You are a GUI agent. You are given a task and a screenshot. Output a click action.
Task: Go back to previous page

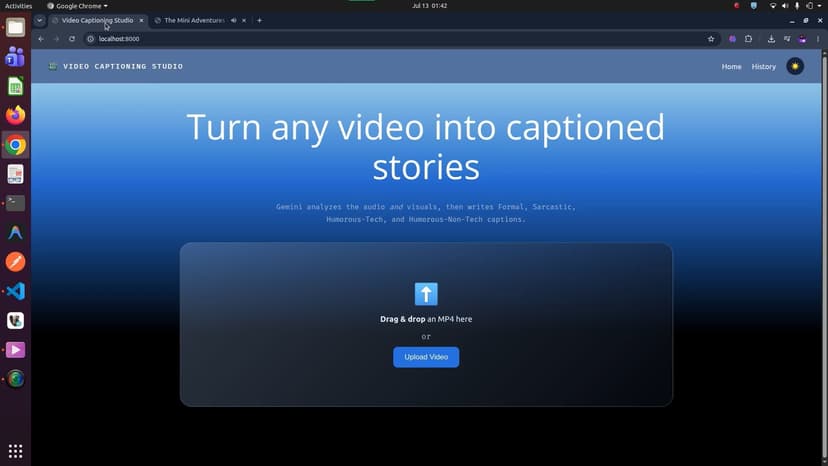[41, 39]
